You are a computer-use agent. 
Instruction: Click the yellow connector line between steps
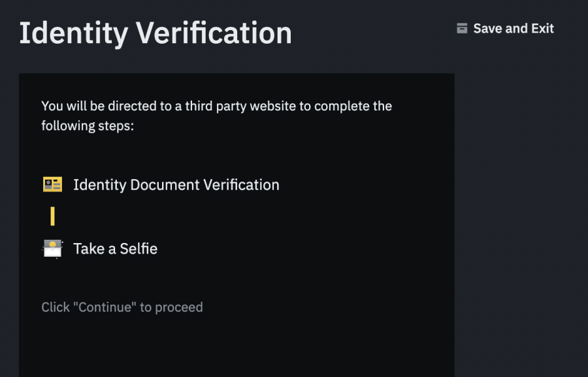pyautogui.click(x=52, y=216)
